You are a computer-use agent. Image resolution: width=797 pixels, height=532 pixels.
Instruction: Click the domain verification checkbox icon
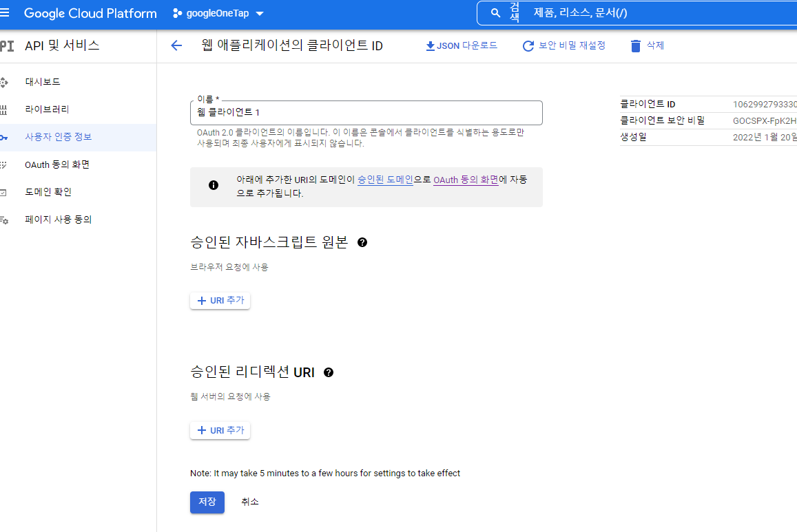3,193
